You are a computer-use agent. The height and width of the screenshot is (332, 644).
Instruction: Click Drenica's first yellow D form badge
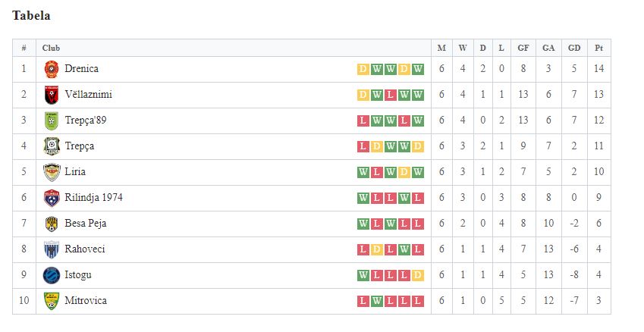363,69
